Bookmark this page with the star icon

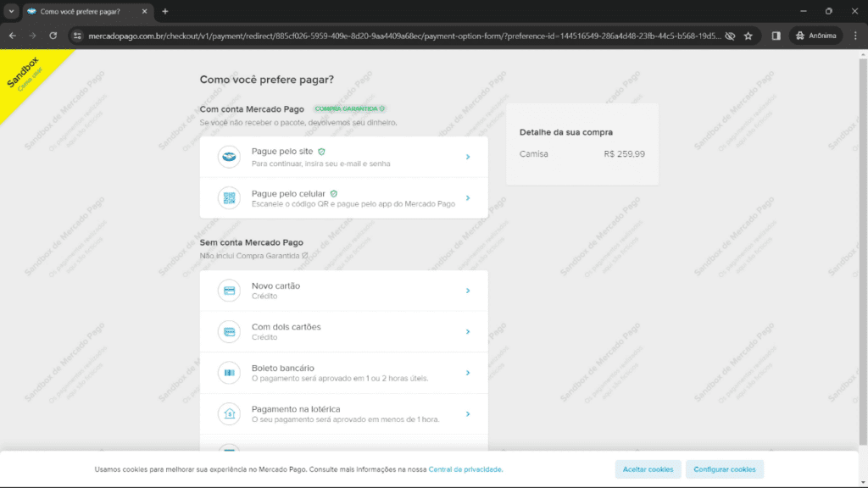tap(748, 36)
